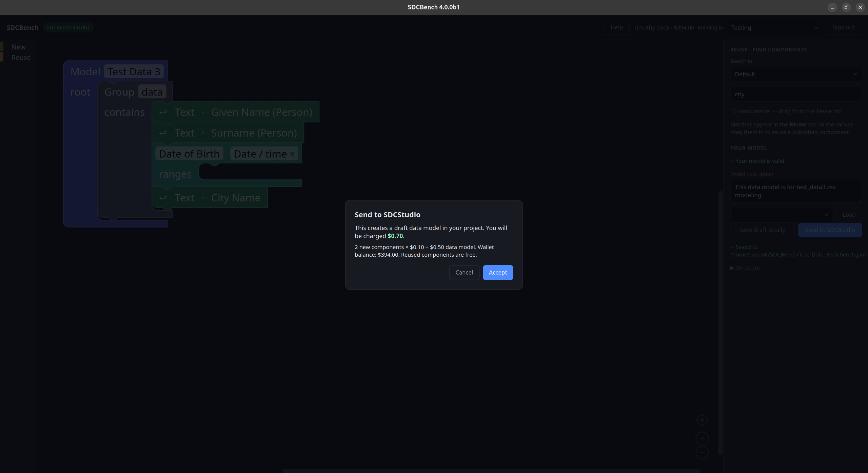Image resolution: width=868 pixels, height=473 pixels.
Task: Click the SDCBench 4.0.0b1 version badge
Action: [68, 27]
